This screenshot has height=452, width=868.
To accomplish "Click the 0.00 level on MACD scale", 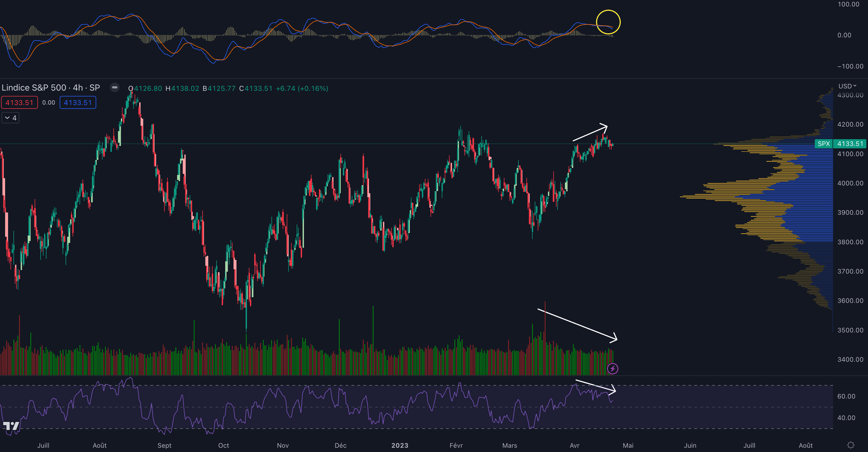I will tap(844, 35).
